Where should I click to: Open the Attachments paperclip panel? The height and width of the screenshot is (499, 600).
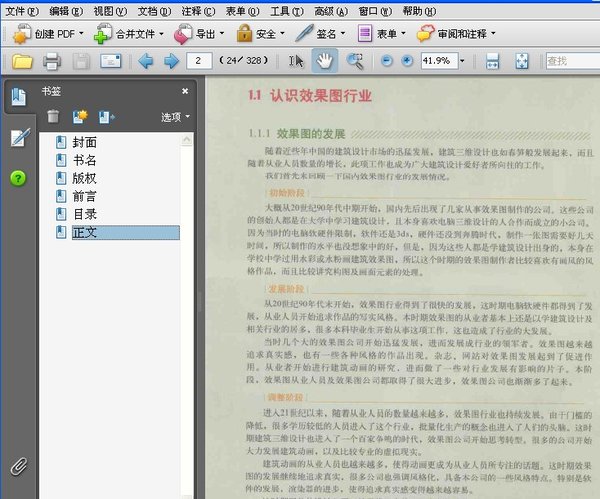(18, 466)
